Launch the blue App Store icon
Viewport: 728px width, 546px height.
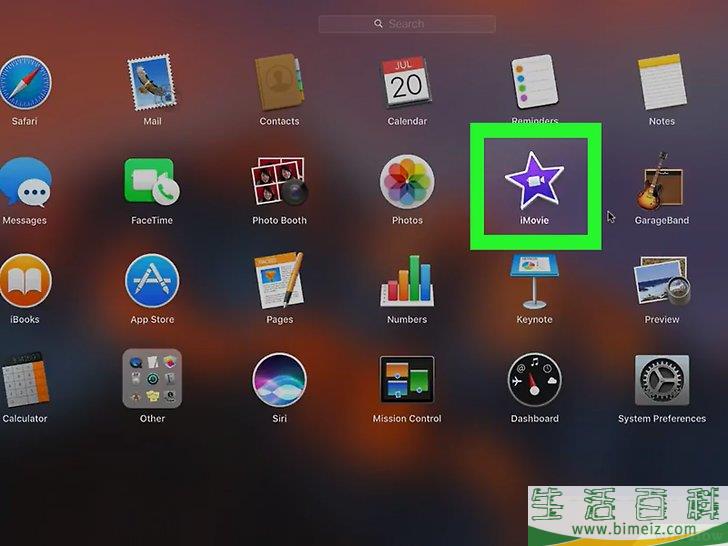click(152, 280)
